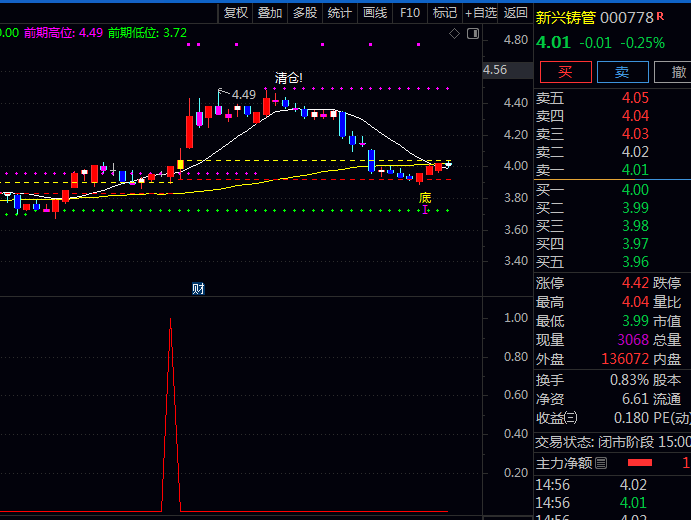
Task: Activate the 画线 drawing tool
Action: pyautogui.click(x=375, y=13)
